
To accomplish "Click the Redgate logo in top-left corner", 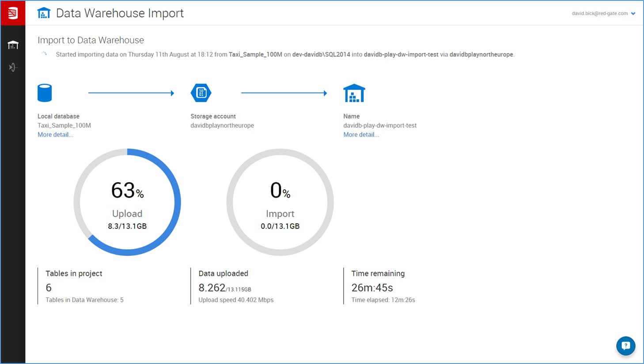I will pyautogui.click(x=13, y=13).
